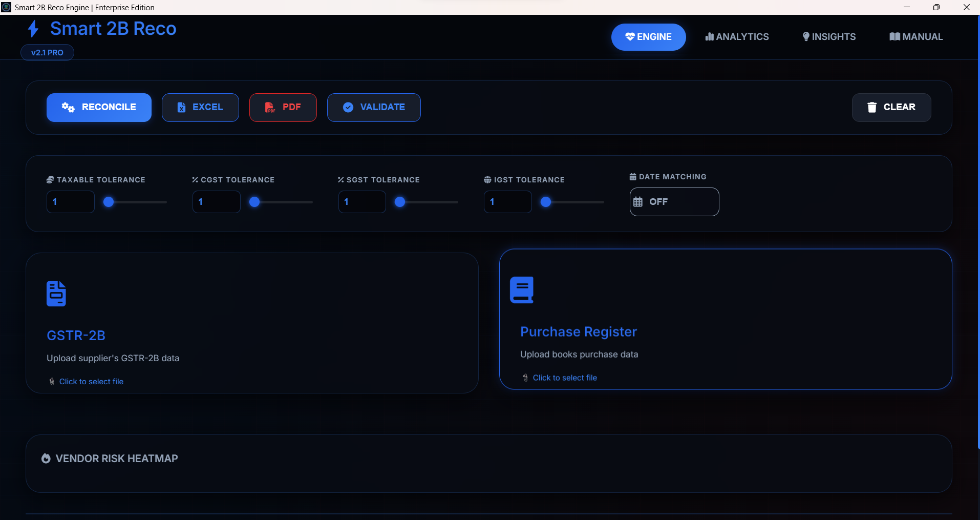This screenshot has height=520, width=980.
Task: Export report using the PDF button
Action: (x=283, y=108)
